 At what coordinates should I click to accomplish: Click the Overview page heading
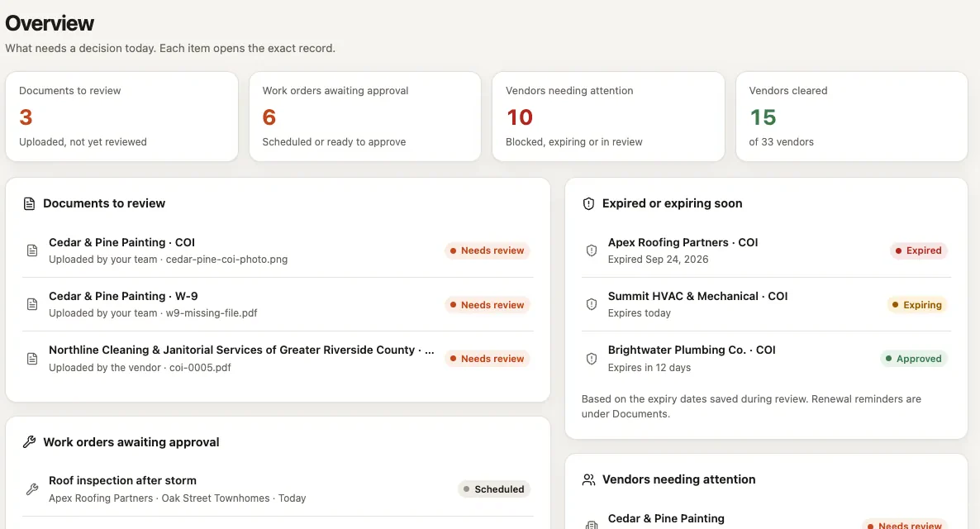point(50,23)
